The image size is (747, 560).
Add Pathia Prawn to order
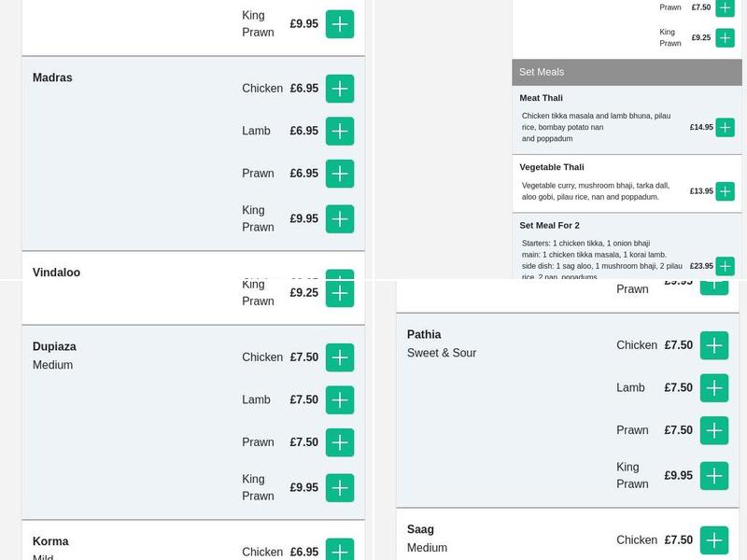714,430
